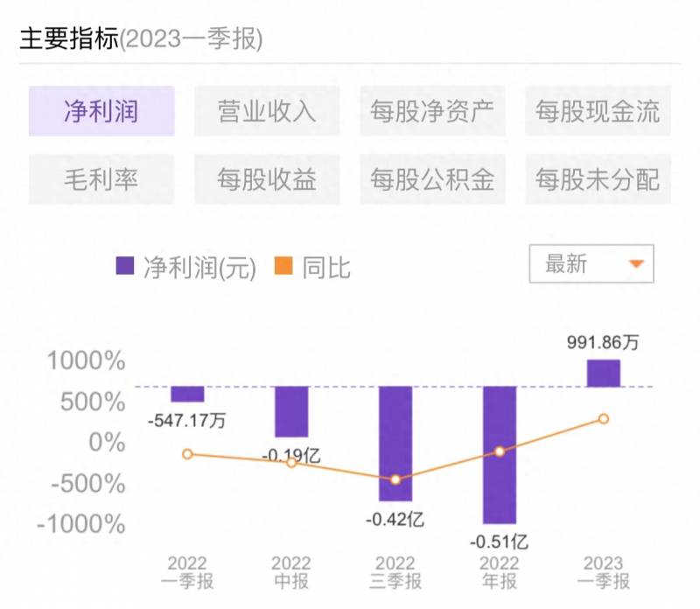Click the 同比 point for 2022 年报
The image size is (700, 609).
point(500,451)
